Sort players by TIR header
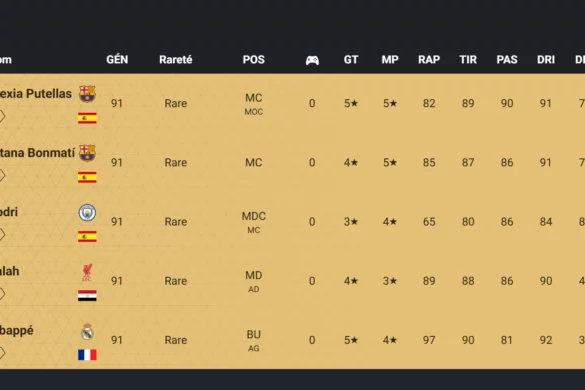The image size is (585, 390). (468, 60)
